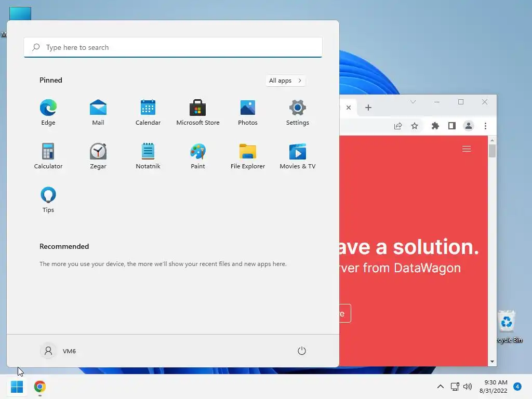The height and width of the screenshot is (399, 532).
Task: Open the clock showing 9:30 AM
Action: click(493, 387)
